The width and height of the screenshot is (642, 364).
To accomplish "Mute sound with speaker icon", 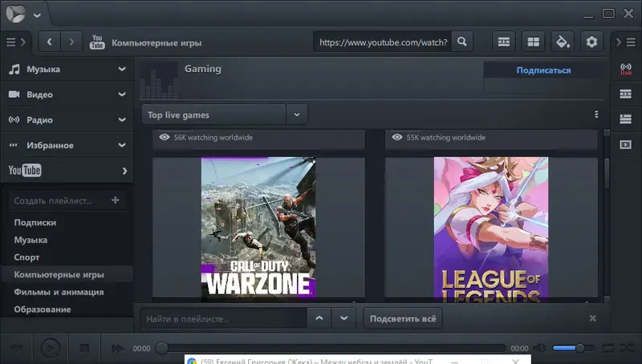I will pos(539,349).
